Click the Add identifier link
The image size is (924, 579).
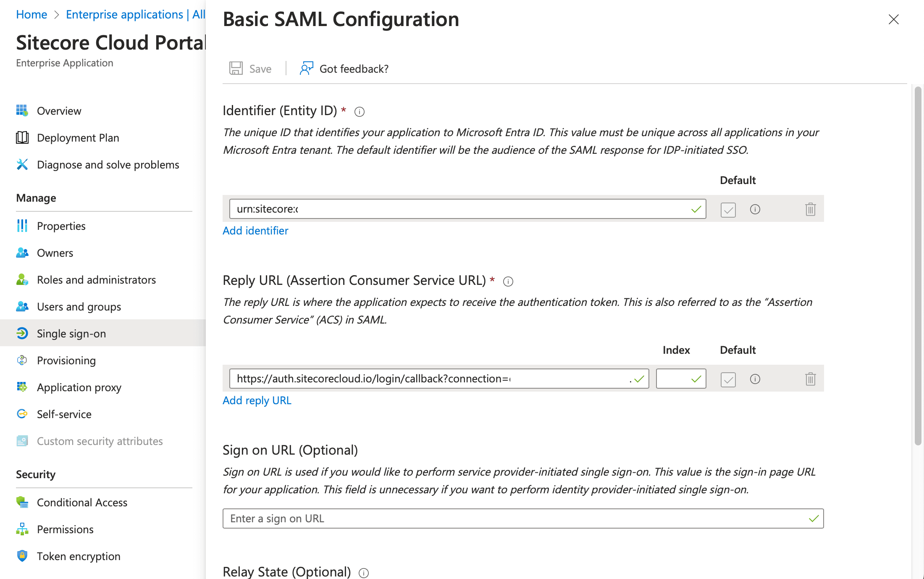255,231
